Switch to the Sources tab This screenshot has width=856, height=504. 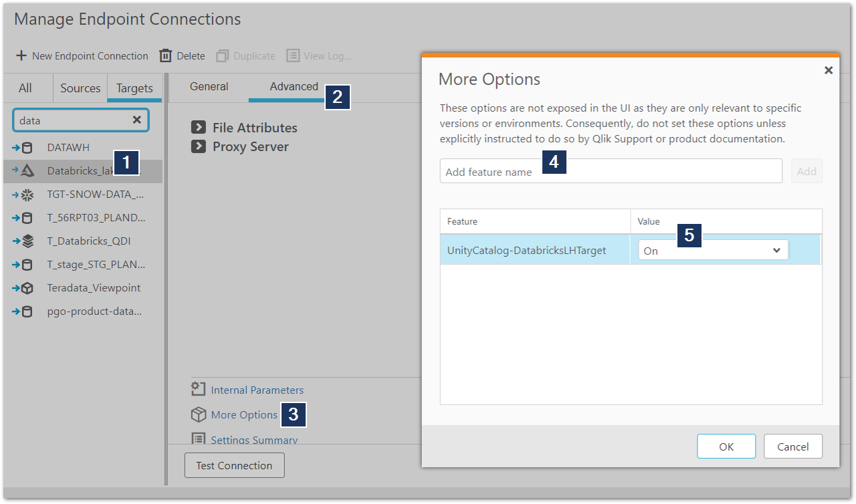pyautogui.click(x=80, y=88)
